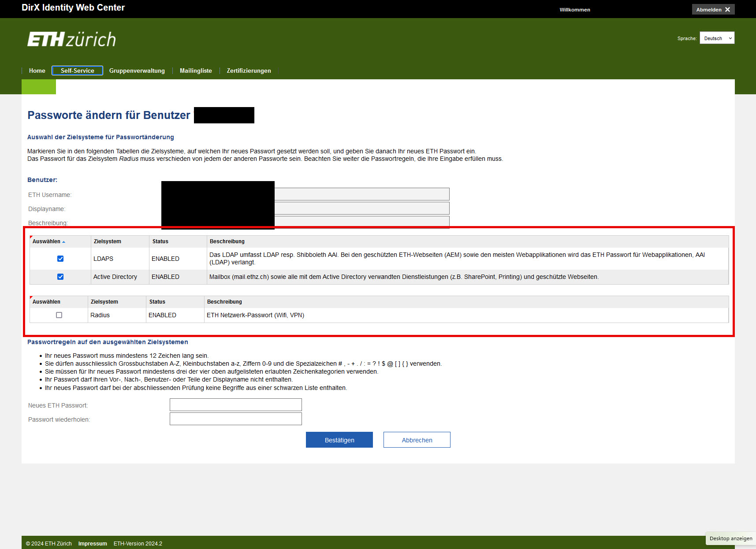Click the Passwort wiederholen field
The width and height of the screenshot is (756, 549).
coord(236,419)
